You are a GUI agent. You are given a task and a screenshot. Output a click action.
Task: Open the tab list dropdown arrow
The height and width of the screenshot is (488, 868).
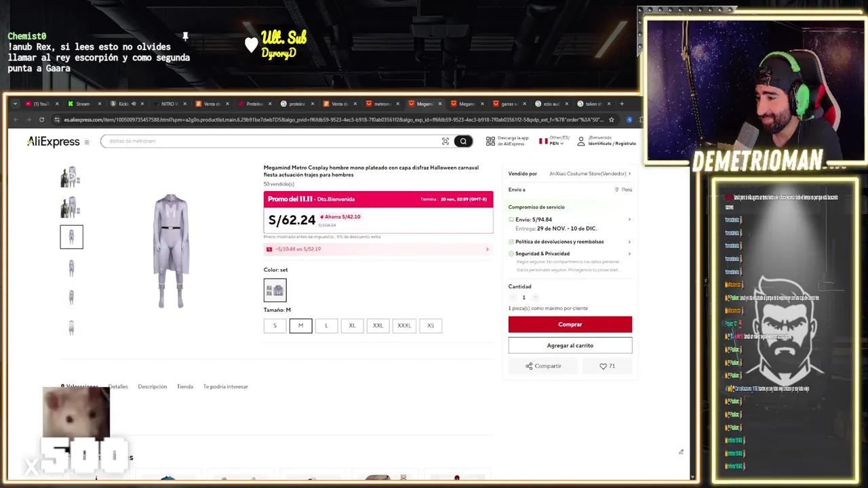coord(15,104)
